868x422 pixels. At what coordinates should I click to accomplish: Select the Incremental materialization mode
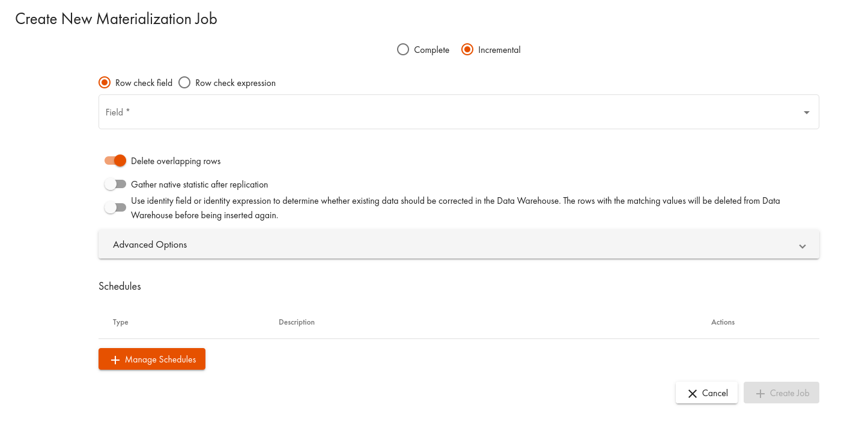467,49
